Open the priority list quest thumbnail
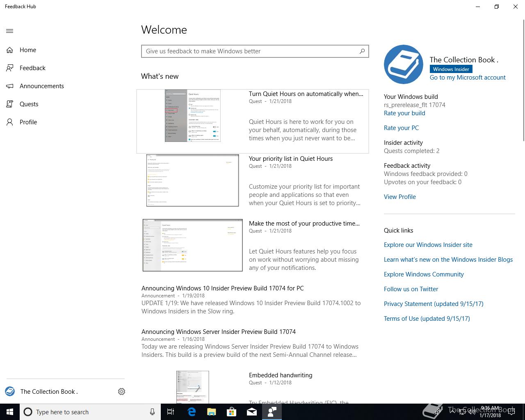 (192, 180)
